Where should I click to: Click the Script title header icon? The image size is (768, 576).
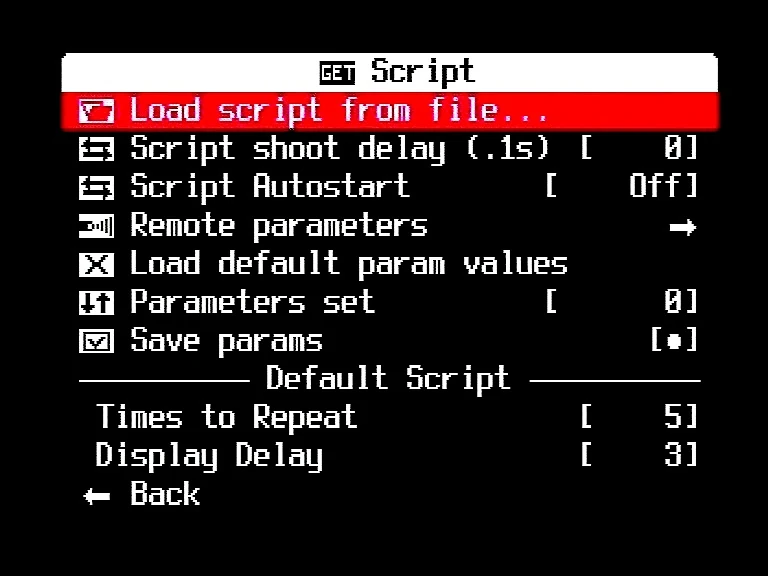click(336, 73)
